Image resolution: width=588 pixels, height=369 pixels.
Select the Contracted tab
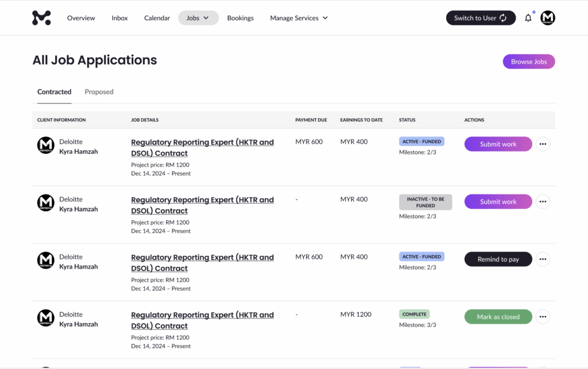pos(55,92)
